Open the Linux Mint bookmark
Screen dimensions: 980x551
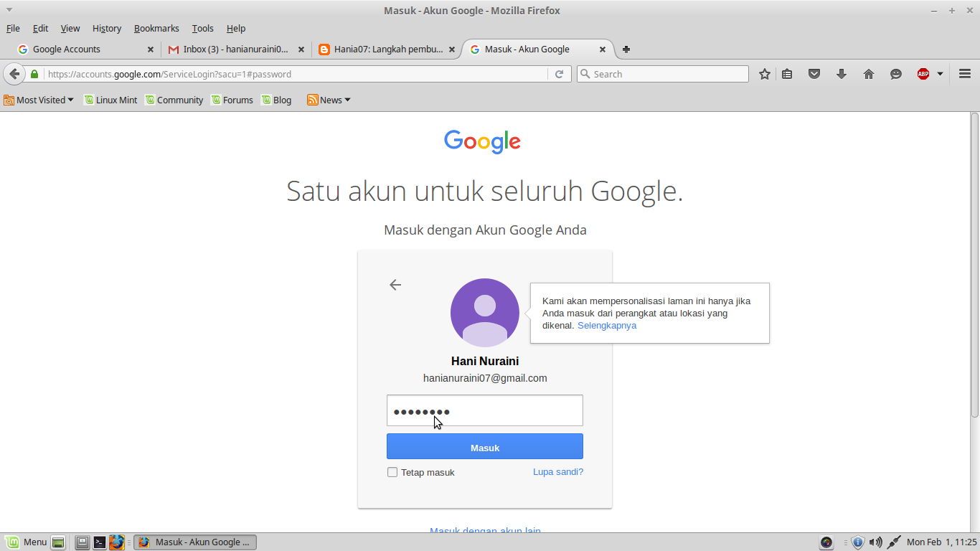(x=110, y=100)
